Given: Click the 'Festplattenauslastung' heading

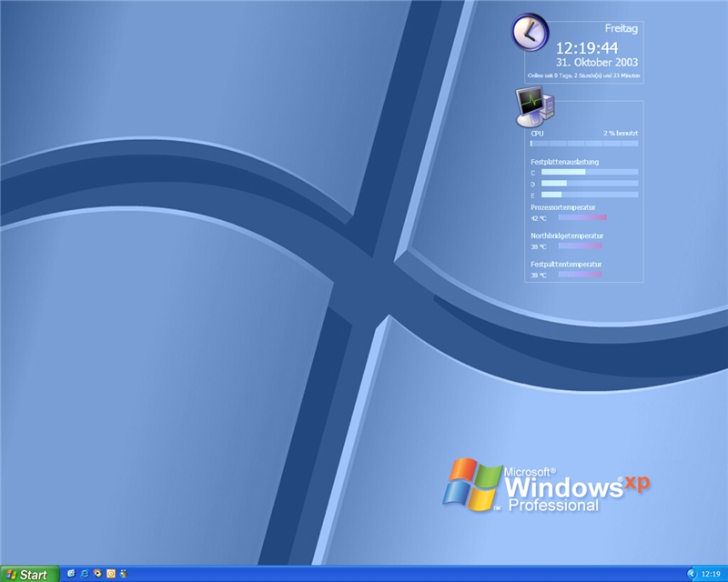Looking at the screenshot, I should pyautogui.click(x=564, y=162).
